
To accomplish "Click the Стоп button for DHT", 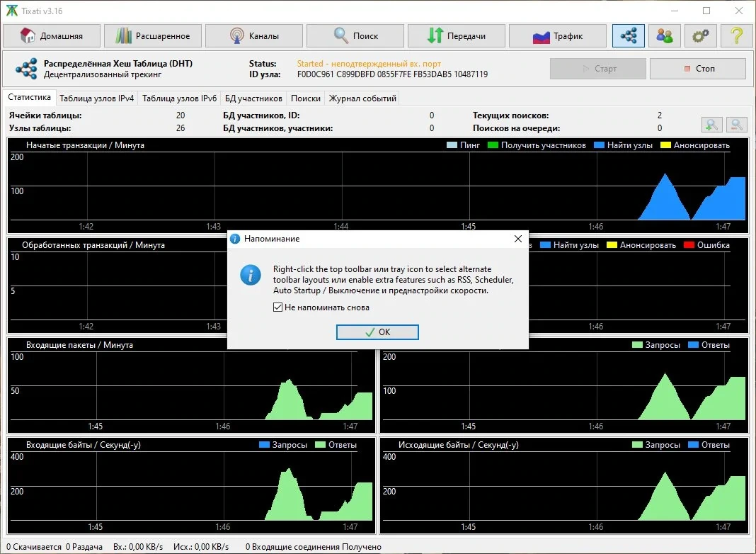I will tap(698, 69).
